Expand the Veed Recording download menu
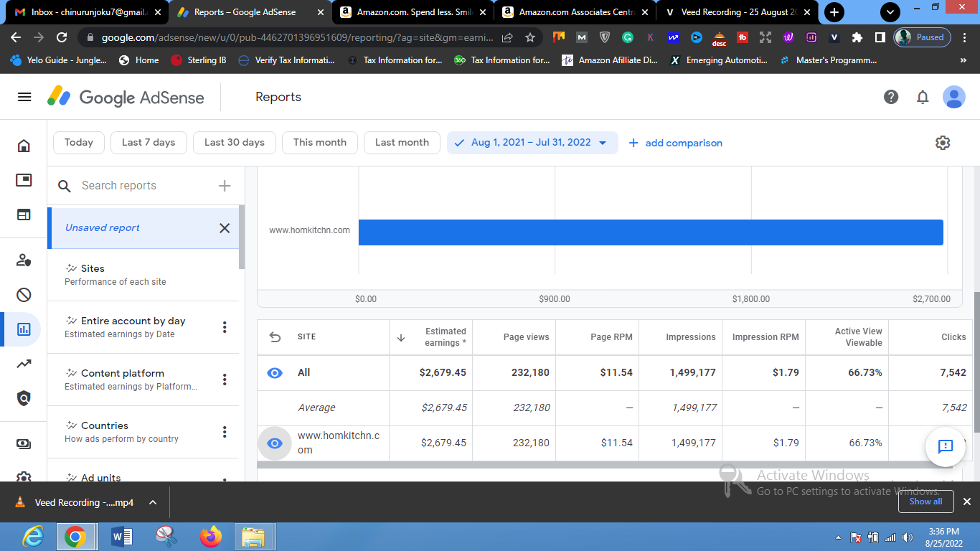This screenshot has height=551, width=980. (x=153, y=502)
